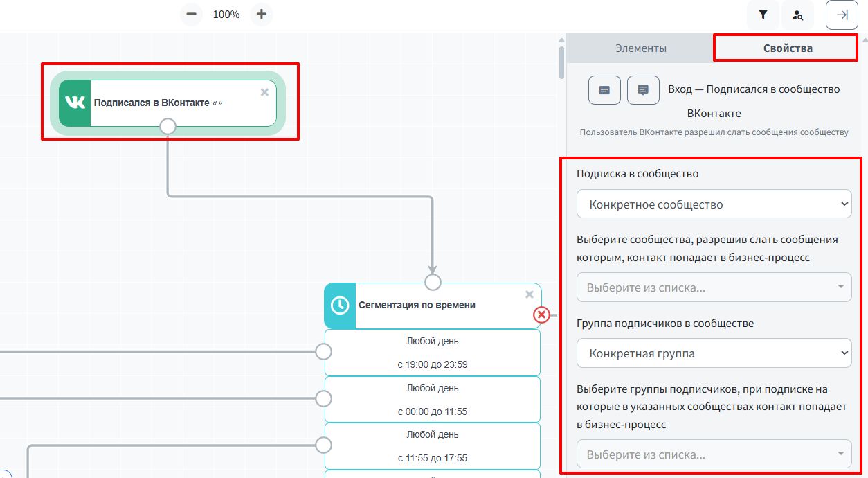Viewport: 868px width, 478px height.
Task: Select the Сегментация по времени block title
Action: tap(417, 305)
